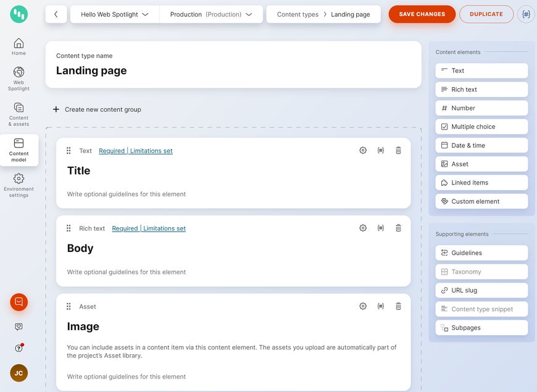Open Required | Limitations set for Title
The image size is (537, 392).
point(136,150)
